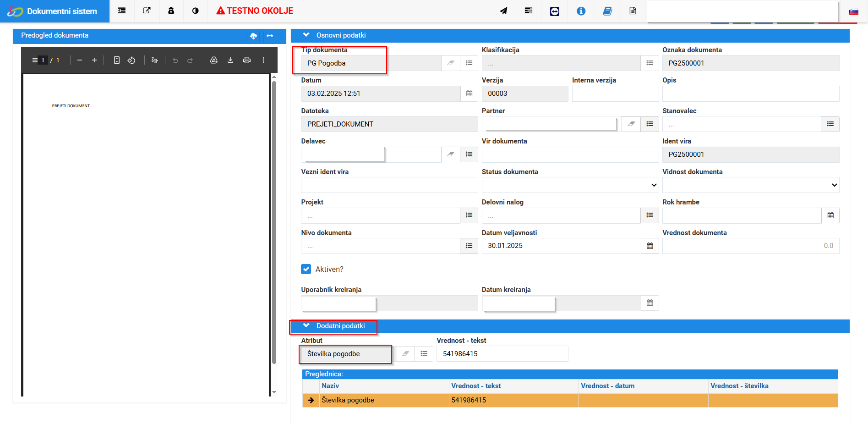This screenshot has height=424, width=868.
Task: Click the Interna verzija input field
Action: coord(615,94)
